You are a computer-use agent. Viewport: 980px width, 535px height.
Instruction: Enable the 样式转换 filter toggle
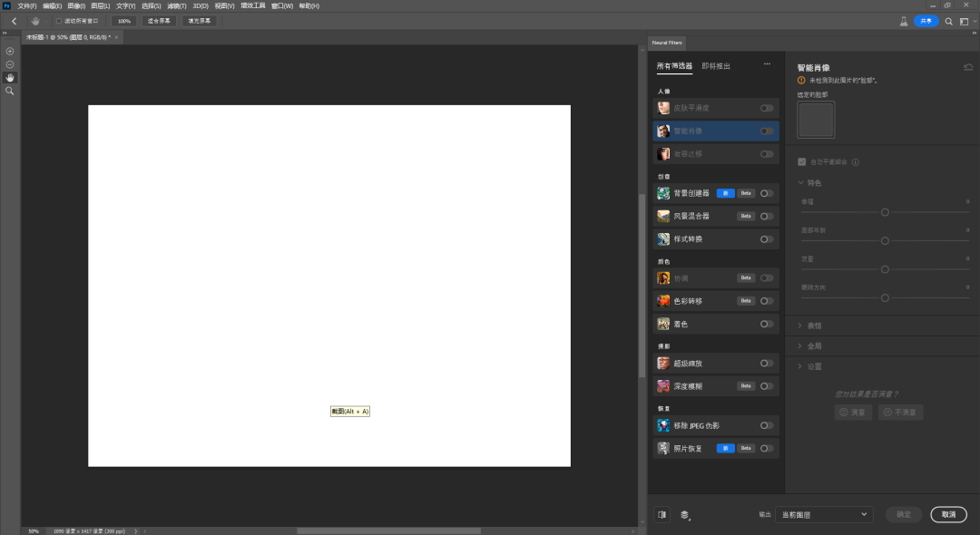tap(768, 239)
